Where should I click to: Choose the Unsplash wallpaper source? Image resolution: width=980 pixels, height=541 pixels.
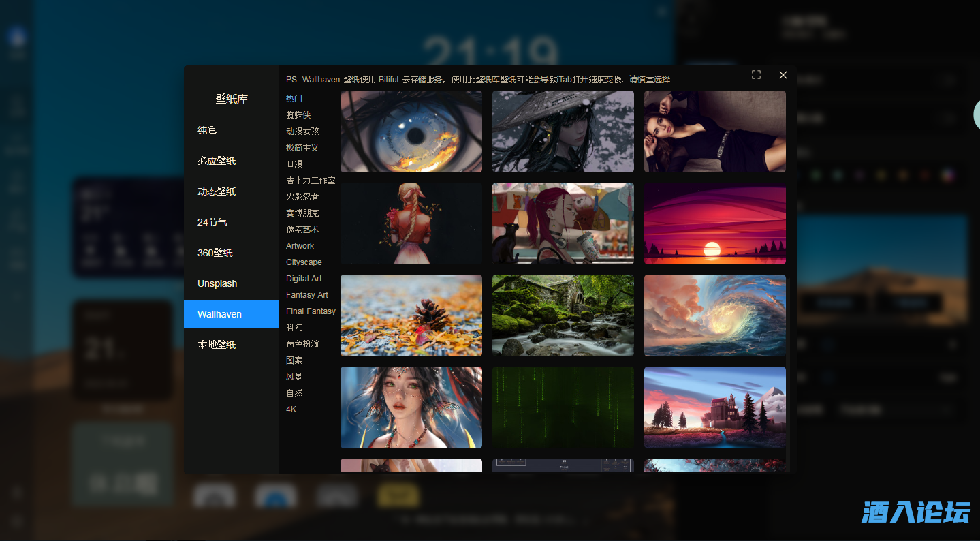pyautogui.click(x=232, y=283)
